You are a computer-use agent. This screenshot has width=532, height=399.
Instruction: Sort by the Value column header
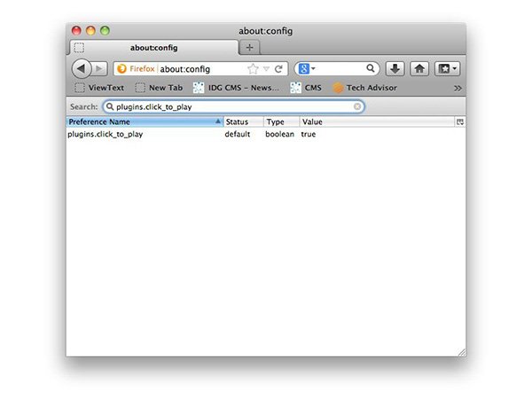[377, 121]
